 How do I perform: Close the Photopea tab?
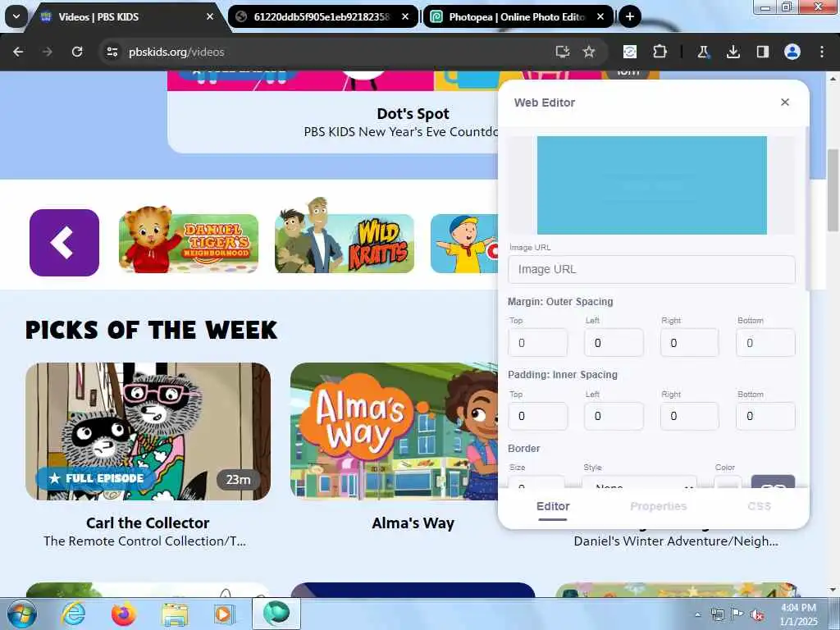(x=600, y=16)
